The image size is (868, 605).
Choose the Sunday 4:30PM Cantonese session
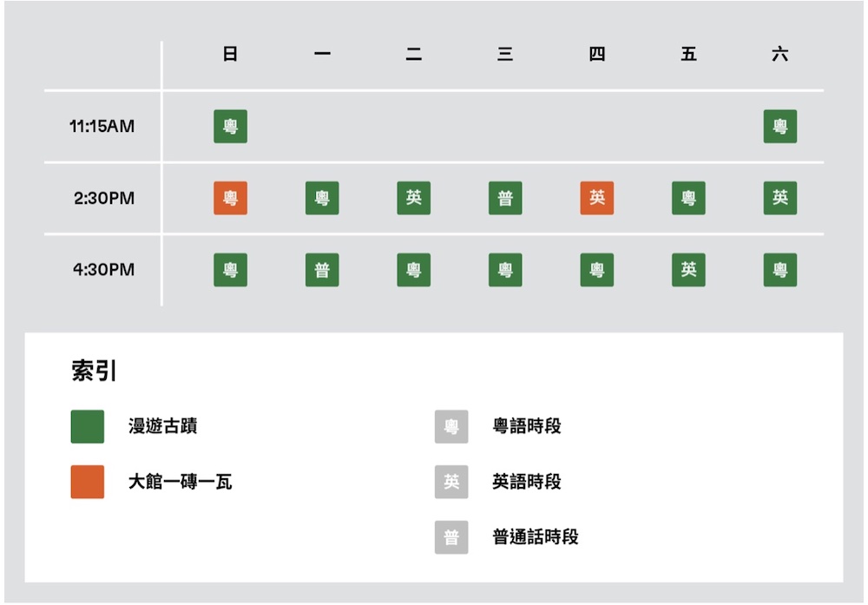pyautogui.click(x=230, y=270)
